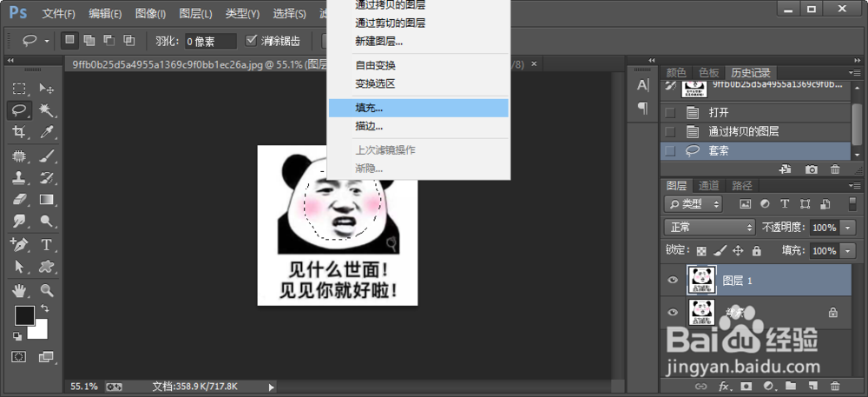Select the Dodge tool
The height and width of the screenshot is (397, 868).
47,221
